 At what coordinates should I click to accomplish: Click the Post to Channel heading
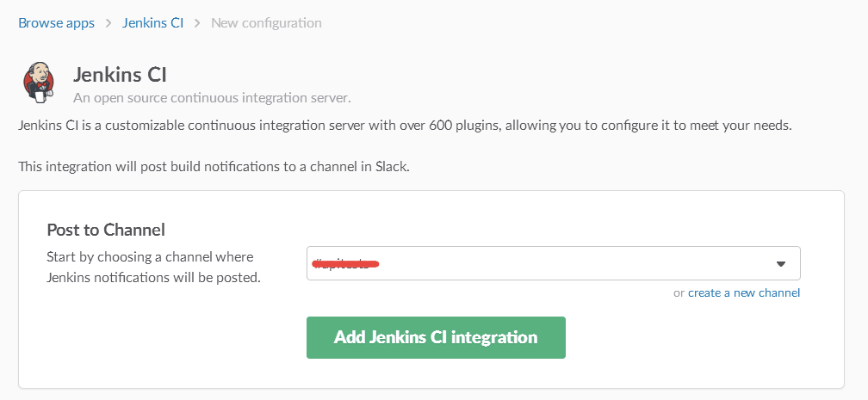(106, 231)
